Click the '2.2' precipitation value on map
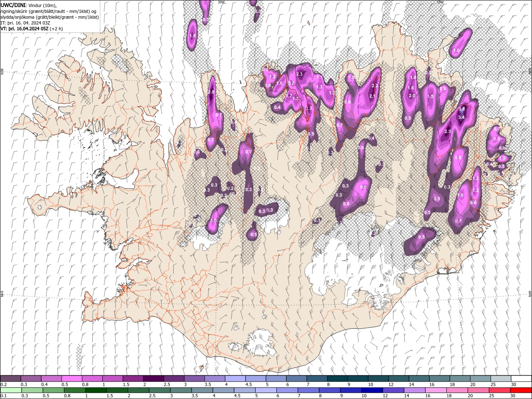Image resolution: width=532 pixels, height=399 pixels. coord(374,86)
